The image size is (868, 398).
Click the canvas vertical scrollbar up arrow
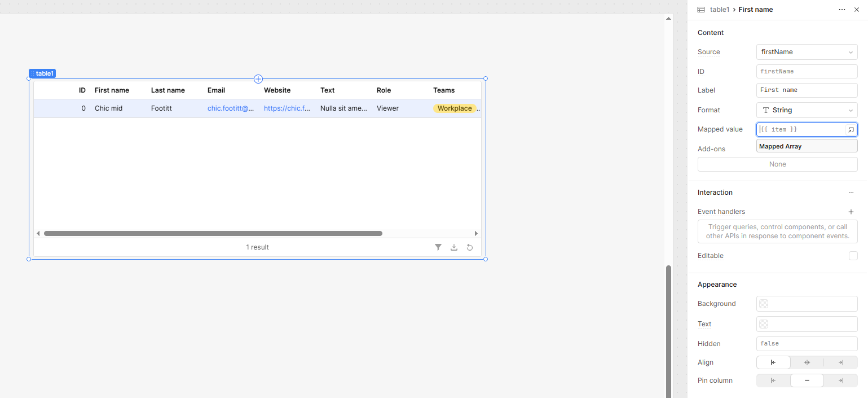669,19
